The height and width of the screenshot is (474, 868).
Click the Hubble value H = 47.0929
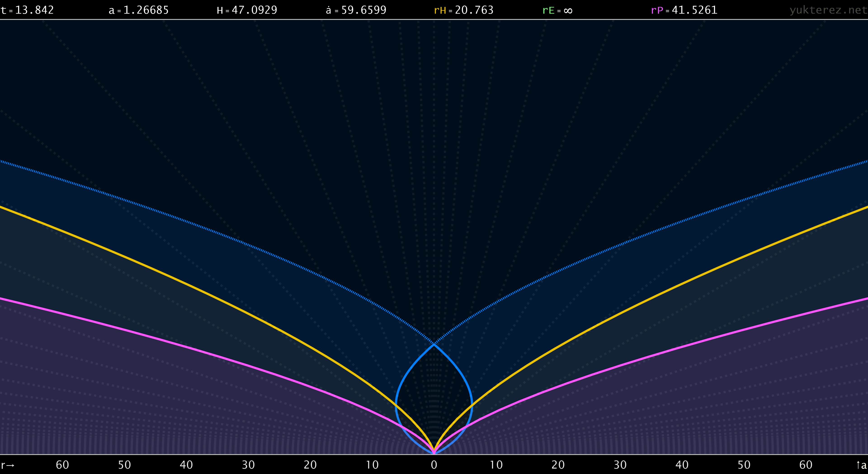click(247, 10)
